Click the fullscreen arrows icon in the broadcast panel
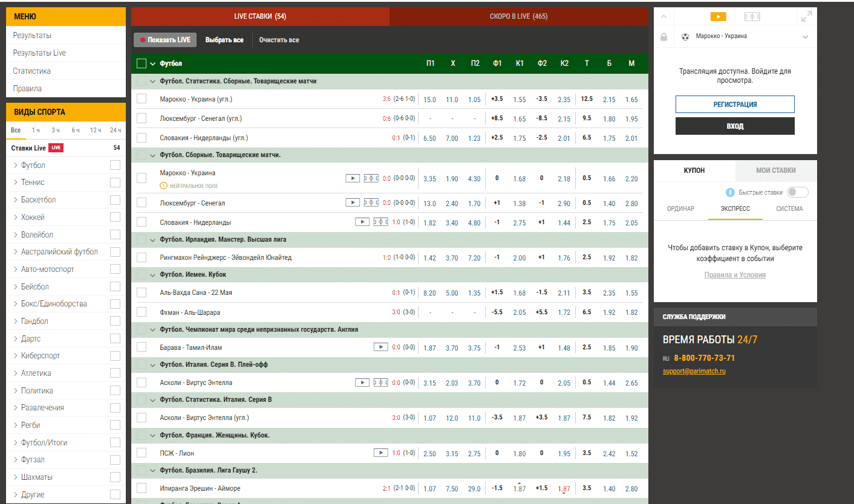The height and width of the screenshot is (504, 854). [806, 17]
